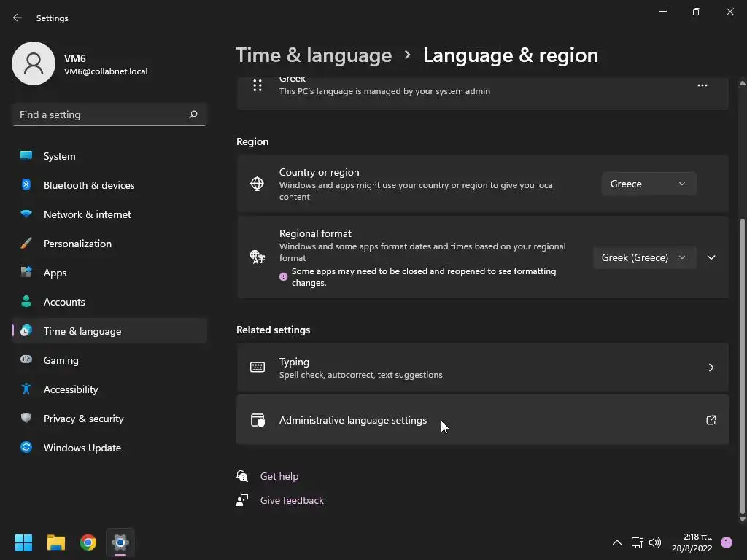Open Personalization category
The height and width of the screenshot is (560, 747).
click(109, 244)
